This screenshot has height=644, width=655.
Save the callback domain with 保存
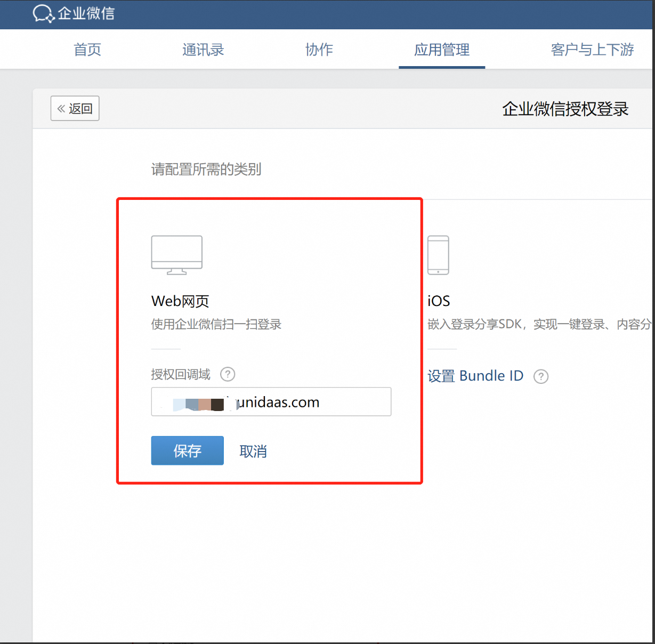tap(188, 450)
